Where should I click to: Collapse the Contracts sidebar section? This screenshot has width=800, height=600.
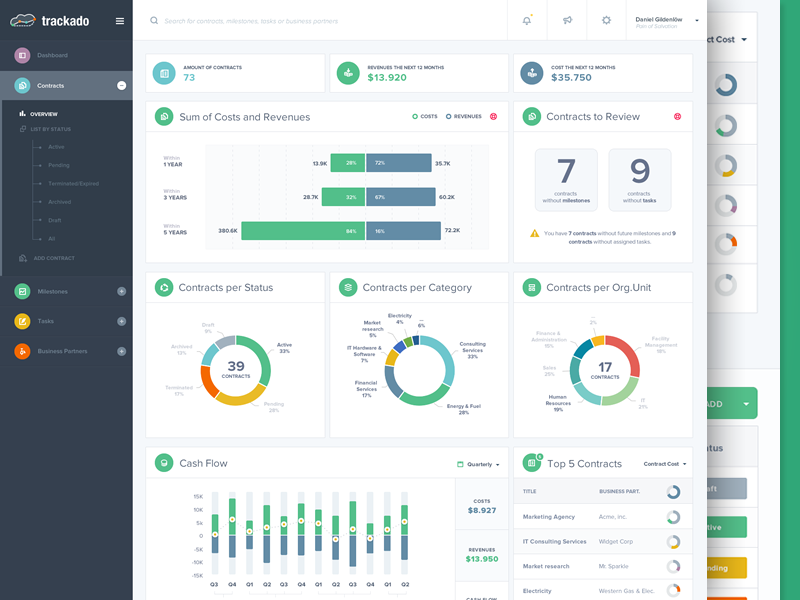pos(121,86)
